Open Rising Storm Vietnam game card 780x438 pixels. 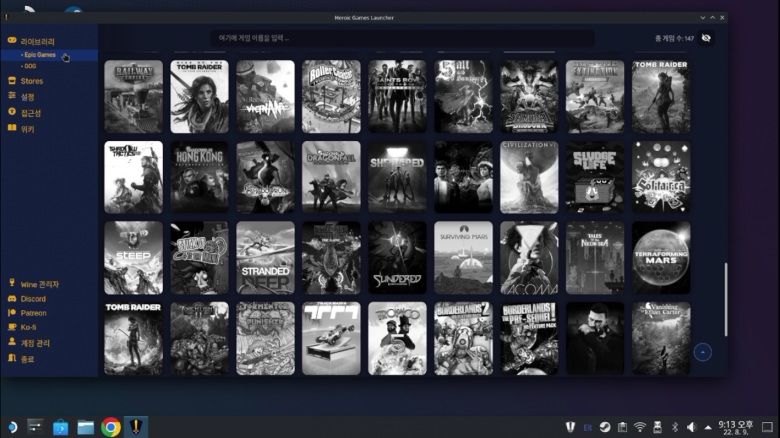tap(265, 97)
